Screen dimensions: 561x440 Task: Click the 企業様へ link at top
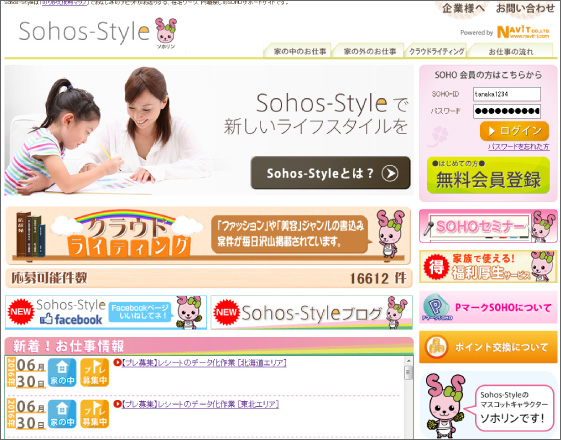[463, 8]
